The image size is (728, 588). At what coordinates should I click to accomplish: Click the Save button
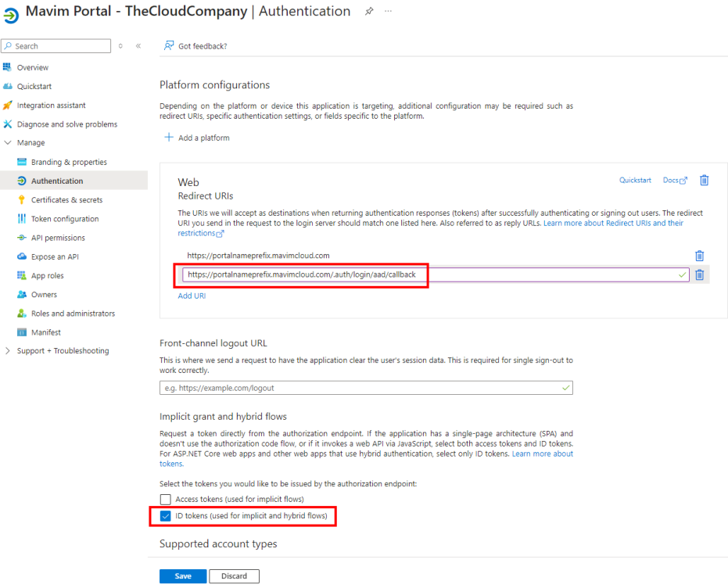[x=183, y=576]
